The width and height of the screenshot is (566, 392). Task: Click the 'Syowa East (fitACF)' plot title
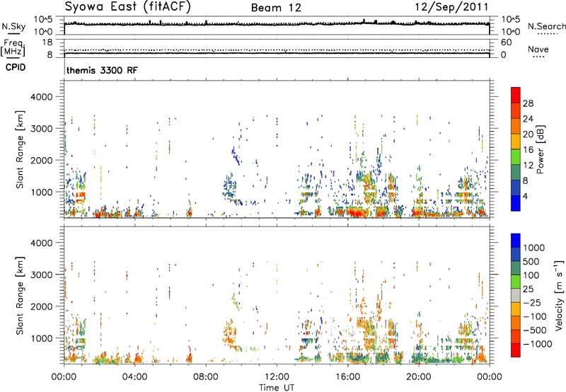128,6
